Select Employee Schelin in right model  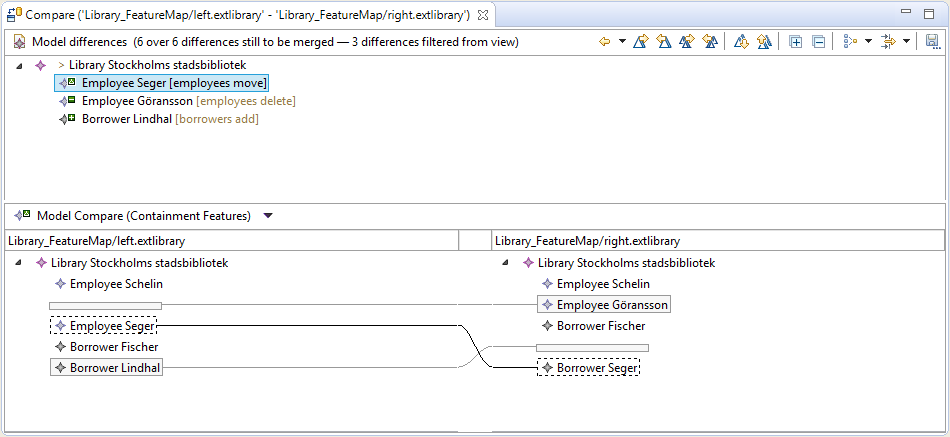pos(603,284)
